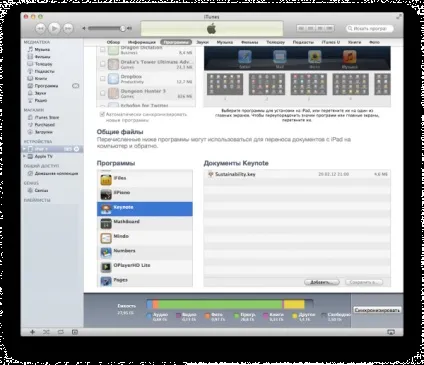Click in the iTunes search field
Image resolution: width=424 pixels, height=365 pixels.
[370, 29]
